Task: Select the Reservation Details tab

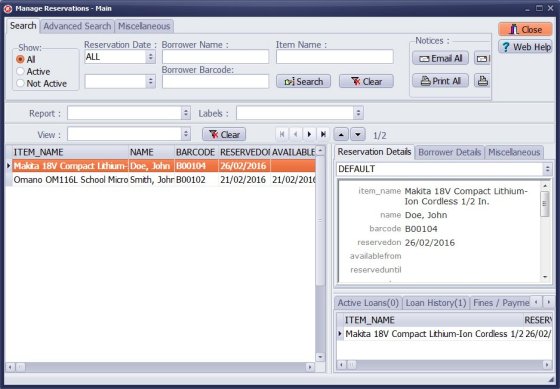Action: coord(374,152)
